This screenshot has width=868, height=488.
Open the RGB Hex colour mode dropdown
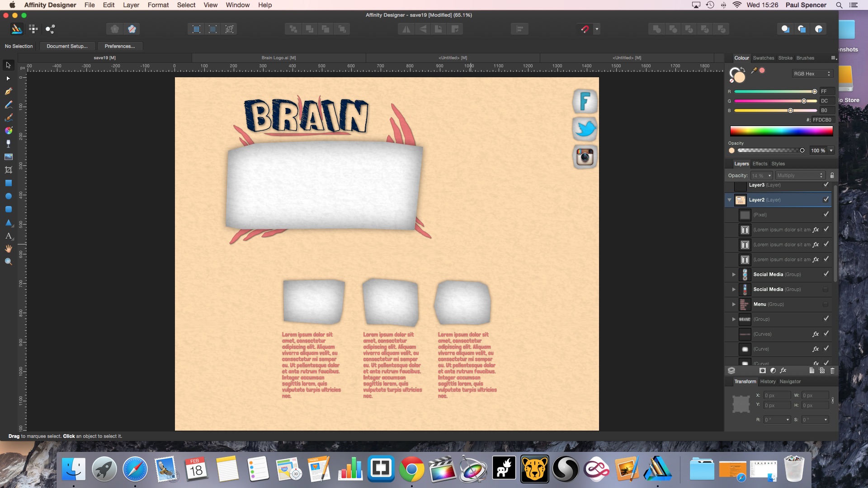click(812, 74)
